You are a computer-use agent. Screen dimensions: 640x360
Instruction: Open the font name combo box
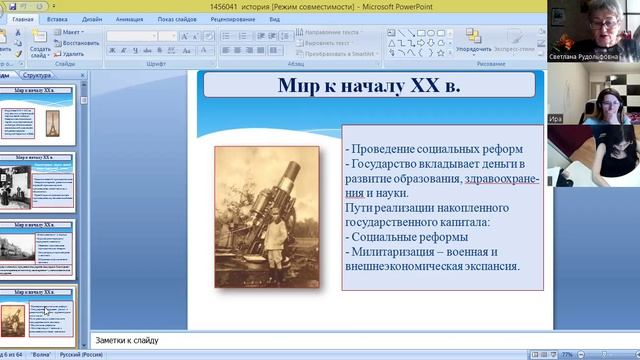tap(132, 36)
